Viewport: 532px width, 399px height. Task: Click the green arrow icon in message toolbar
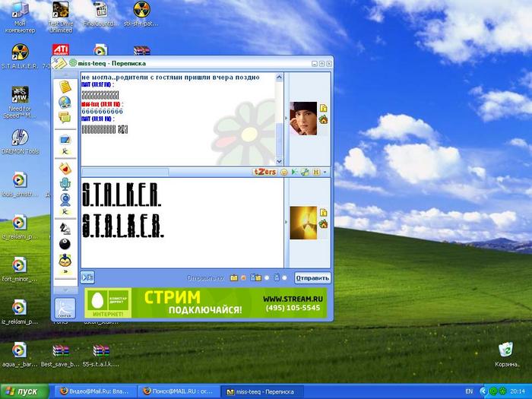click(x=294, y=173)
